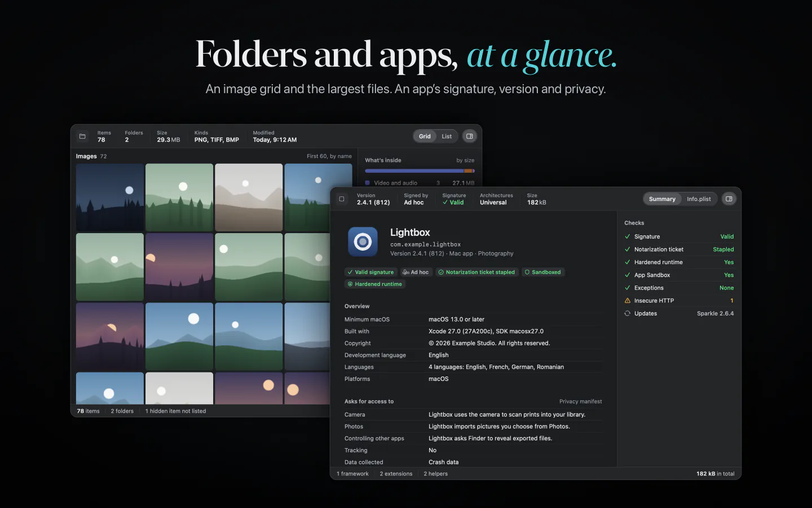812x508 pixels.
Task: Click the What's inside size usage bar
Action: [420, 170]
